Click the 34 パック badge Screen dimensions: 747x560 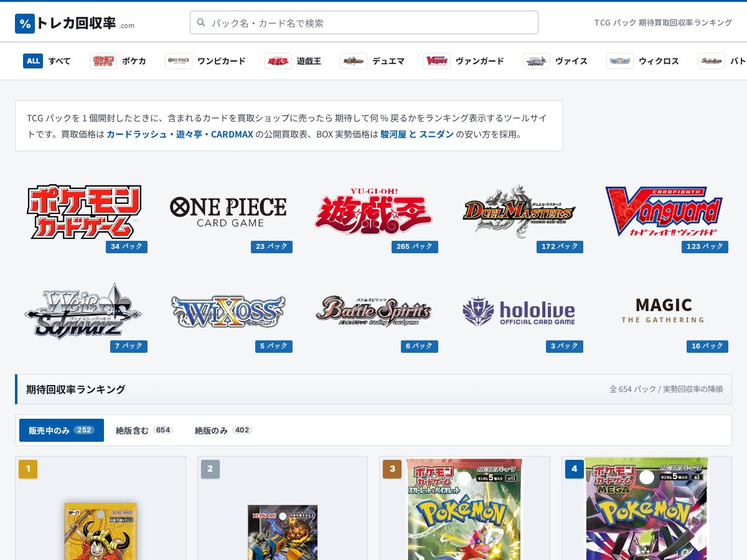[126, 247]
